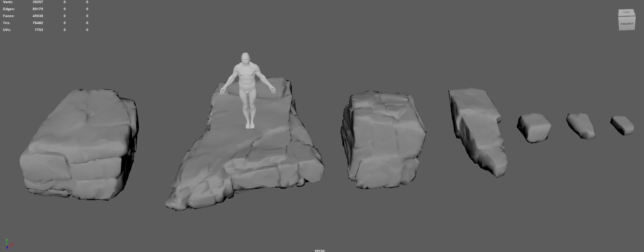
Task: Click the Tris label in the HUD
Action: click(x=7, y=23)
